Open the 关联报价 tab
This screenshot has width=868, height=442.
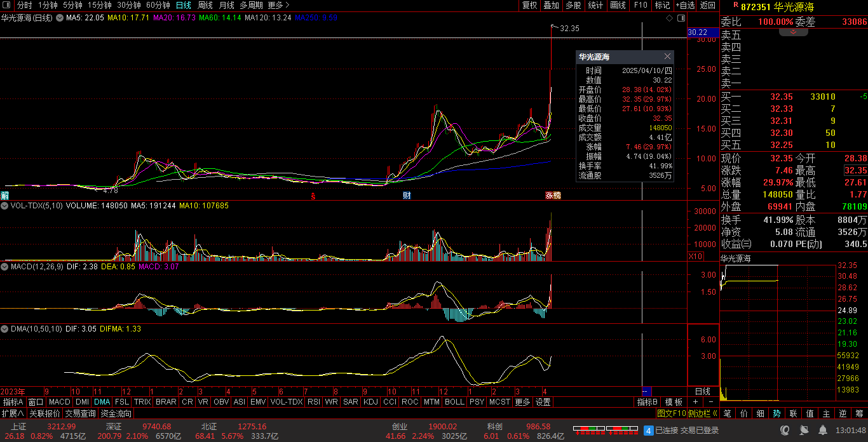44,413
